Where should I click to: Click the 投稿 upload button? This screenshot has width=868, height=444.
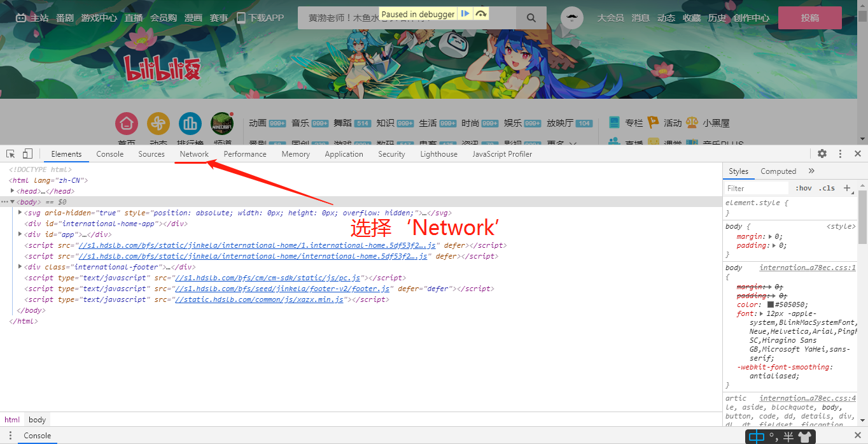[810, 18]
